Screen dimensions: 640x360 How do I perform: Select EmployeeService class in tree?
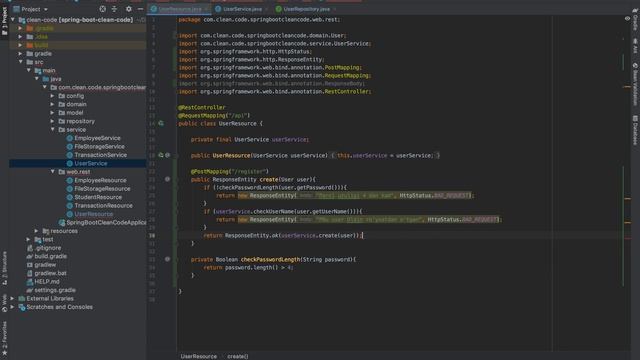click(97, 138)
